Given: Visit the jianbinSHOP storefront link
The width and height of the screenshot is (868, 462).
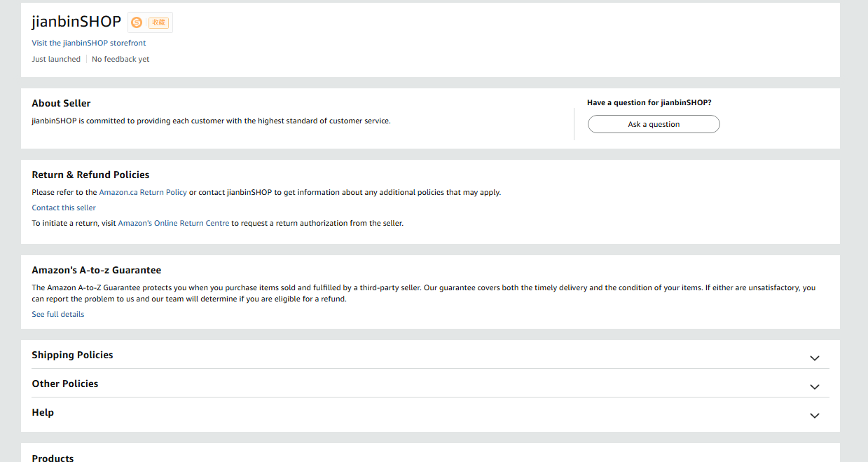Looking at the screenshot, I should [89, 43].
